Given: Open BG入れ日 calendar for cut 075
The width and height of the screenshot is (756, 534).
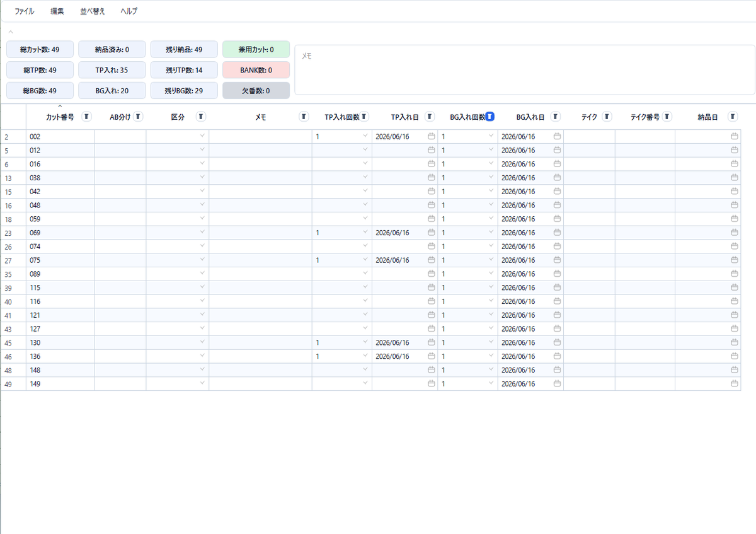Looking at the screenshot, I should (x=558, y=260).
